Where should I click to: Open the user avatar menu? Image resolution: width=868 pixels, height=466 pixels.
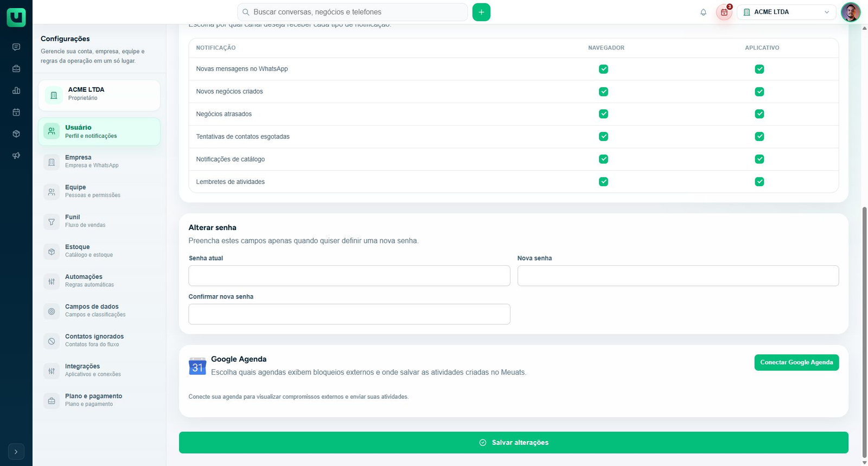(850, 12)
